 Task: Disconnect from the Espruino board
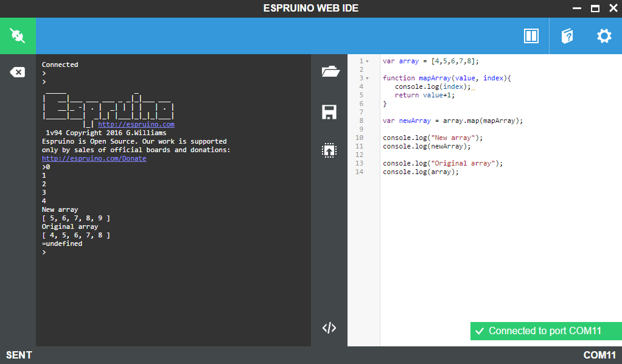[18, 35]
